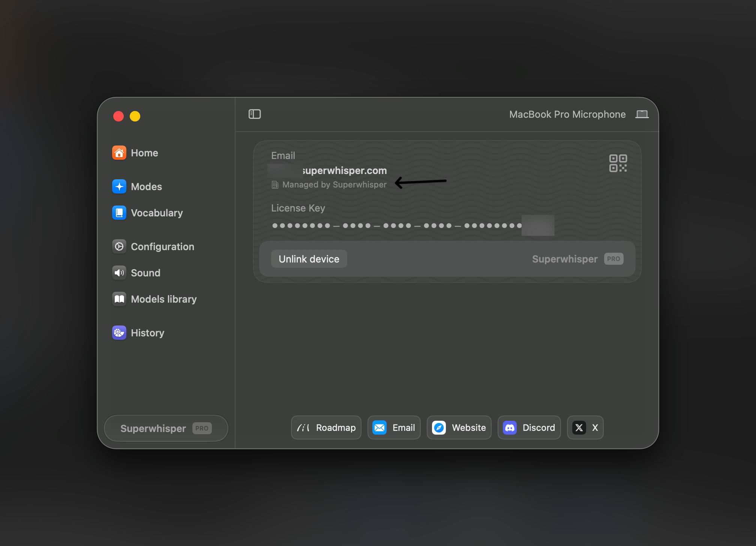Click the License Key heading text

[x=298, y=208]
